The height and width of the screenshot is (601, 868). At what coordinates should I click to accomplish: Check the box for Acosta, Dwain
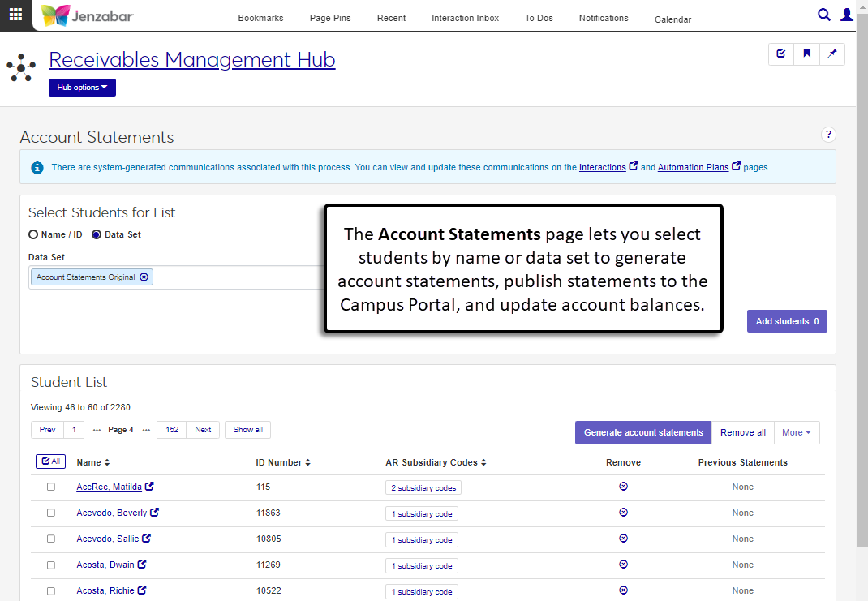point(51,565)
